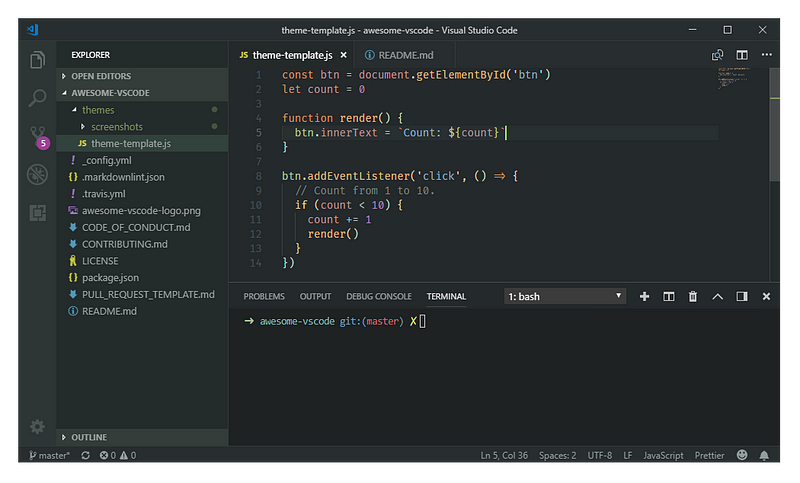The width and height of the screenshot is (800, 483).
Task: Click the comment 'Count from 1 to 10.'
Action: (x=364, y=191)
